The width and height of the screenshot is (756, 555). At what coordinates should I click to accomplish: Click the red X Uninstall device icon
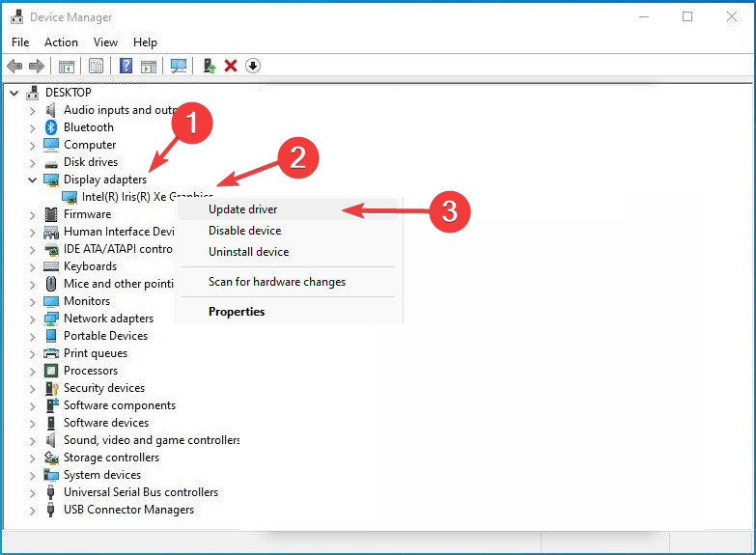[x=231, y=66]
